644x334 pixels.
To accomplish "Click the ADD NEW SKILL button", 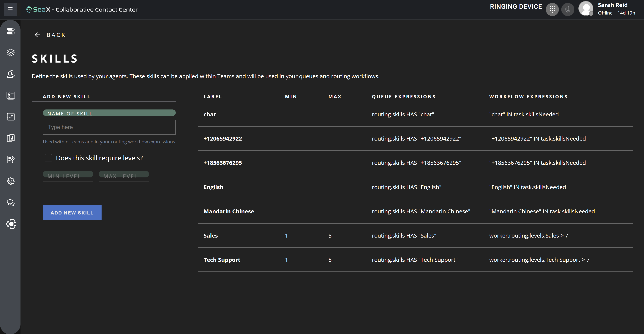I will 72,213.
